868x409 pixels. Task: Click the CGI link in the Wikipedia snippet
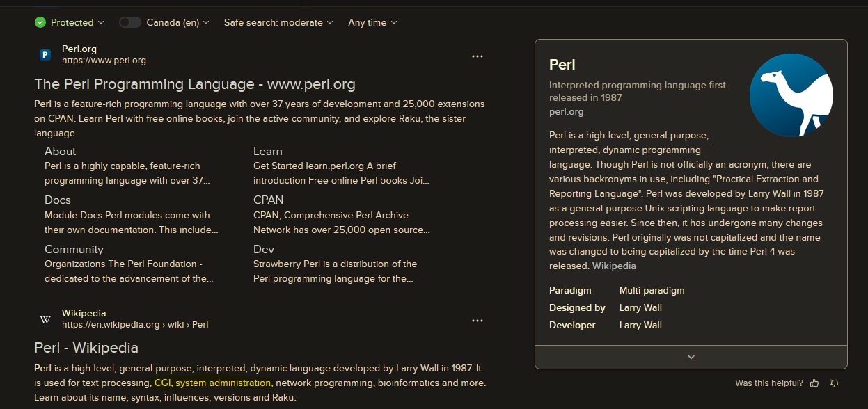[162, 383]
